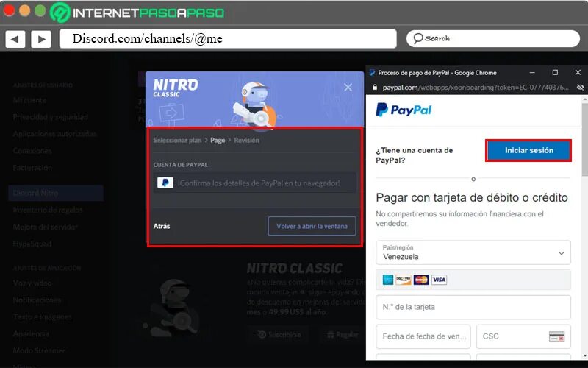
Task: Click the PayPal favicon in popup title bar
Action: tap(372, 72)
